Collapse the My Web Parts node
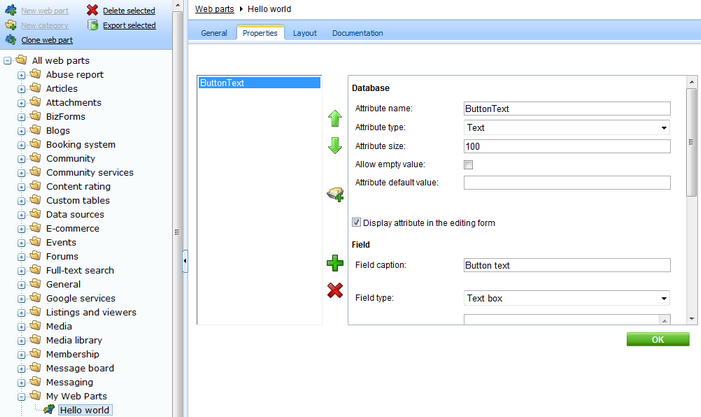The width and height of the screenshot is (701, 417). 22,396
